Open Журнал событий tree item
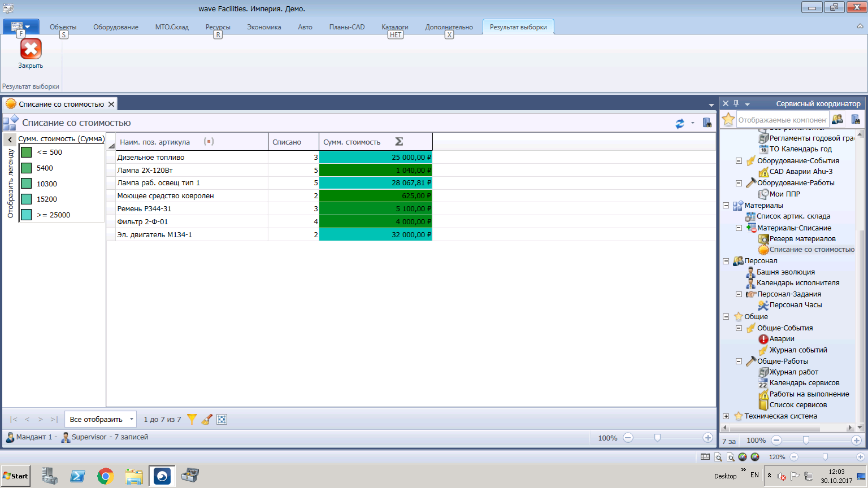Viewport: 868px width, 488px height. [x=798, y=350]
